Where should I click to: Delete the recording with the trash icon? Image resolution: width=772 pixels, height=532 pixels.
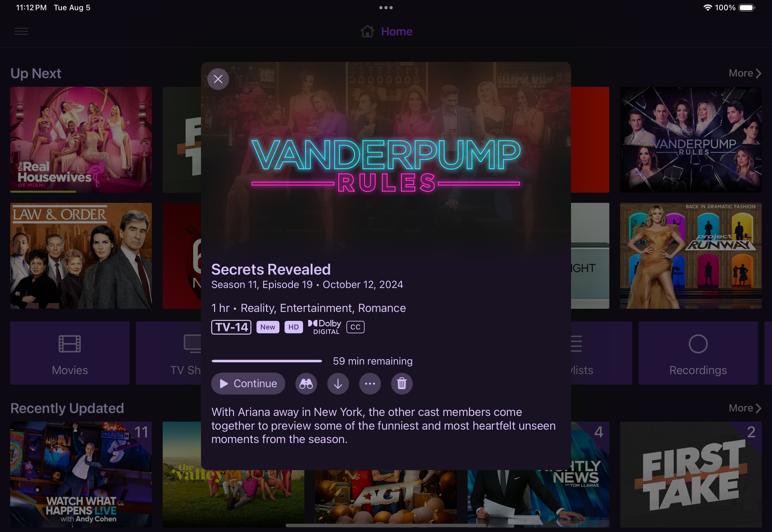[402, 384]
